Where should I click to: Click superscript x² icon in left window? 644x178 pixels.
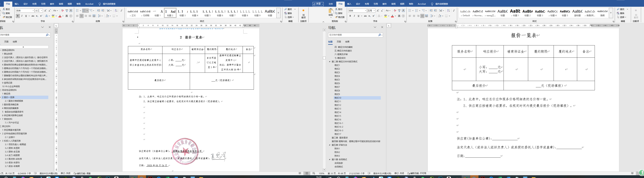click(x=41, y=16)
